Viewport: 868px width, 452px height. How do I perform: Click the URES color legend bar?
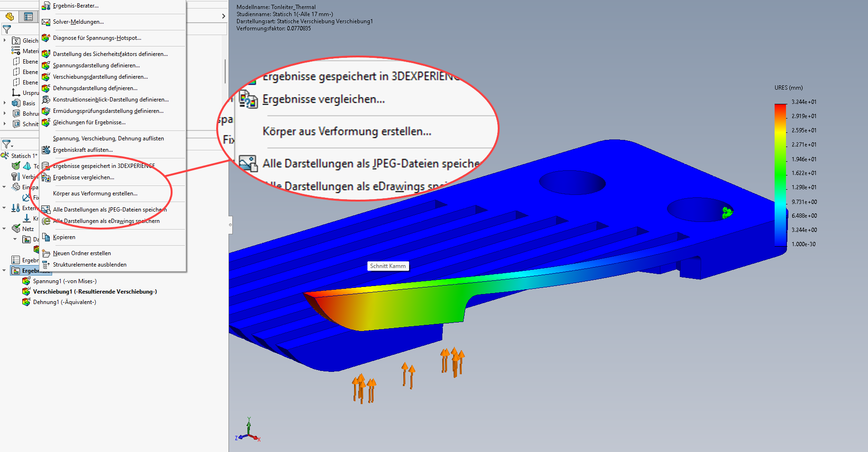coord(780,174)
